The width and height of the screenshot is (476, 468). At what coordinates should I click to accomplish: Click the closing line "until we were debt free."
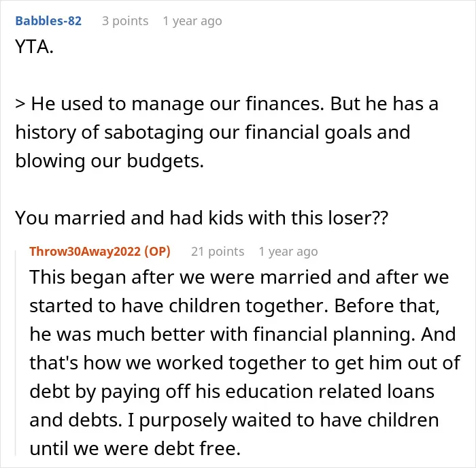(135, 448)
